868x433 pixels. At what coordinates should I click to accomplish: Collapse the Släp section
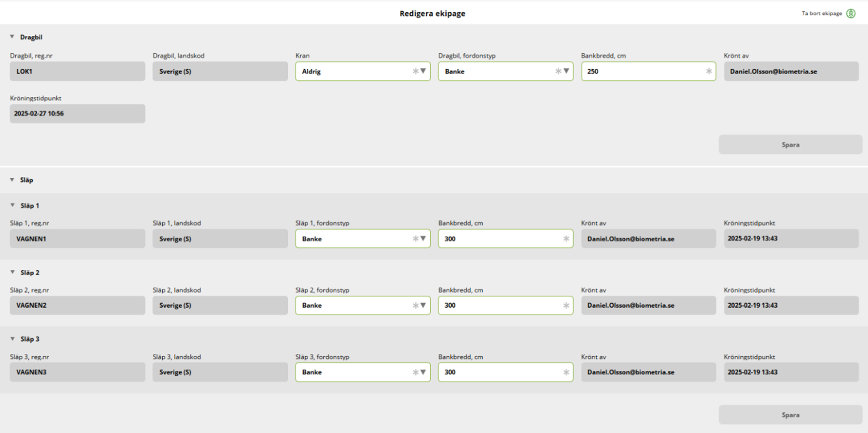tap(12, 180)
